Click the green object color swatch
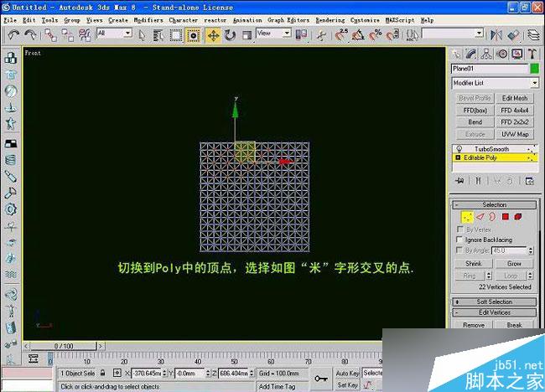This screenshot has height=392, width=545. tap(535, 69)
